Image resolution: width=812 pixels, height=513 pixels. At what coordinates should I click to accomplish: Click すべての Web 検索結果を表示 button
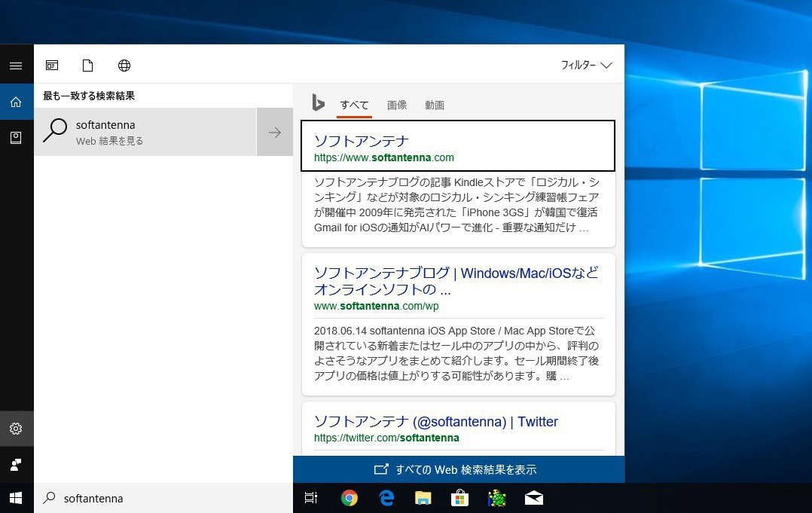(x=458, y=469)
